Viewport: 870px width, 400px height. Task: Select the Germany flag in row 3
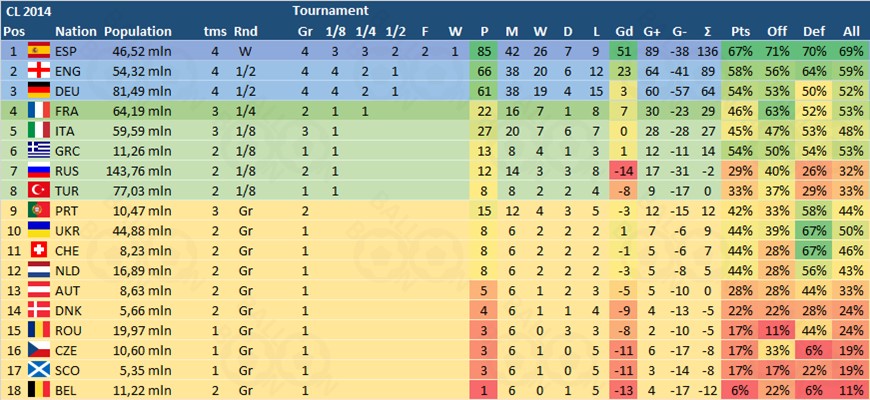pyautogui.click(x=38, y=89)
